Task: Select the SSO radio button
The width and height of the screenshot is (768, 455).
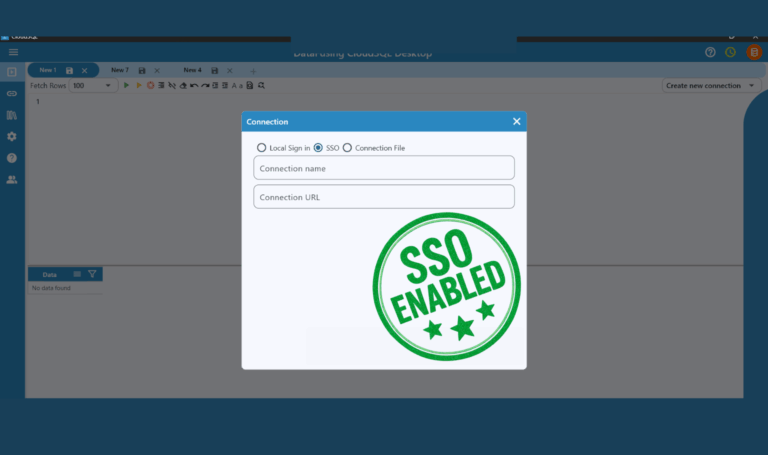Action: pos(318,147)
